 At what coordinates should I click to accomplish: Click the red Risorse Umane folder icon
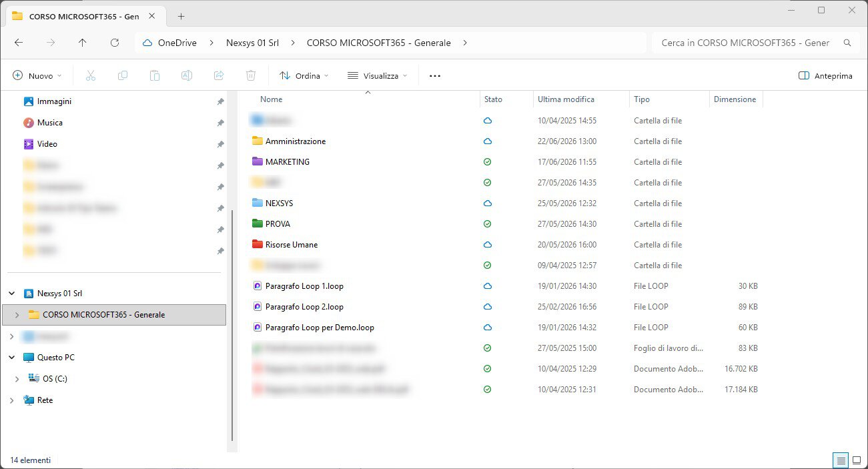pyautogui.click(x=258, y=244)
